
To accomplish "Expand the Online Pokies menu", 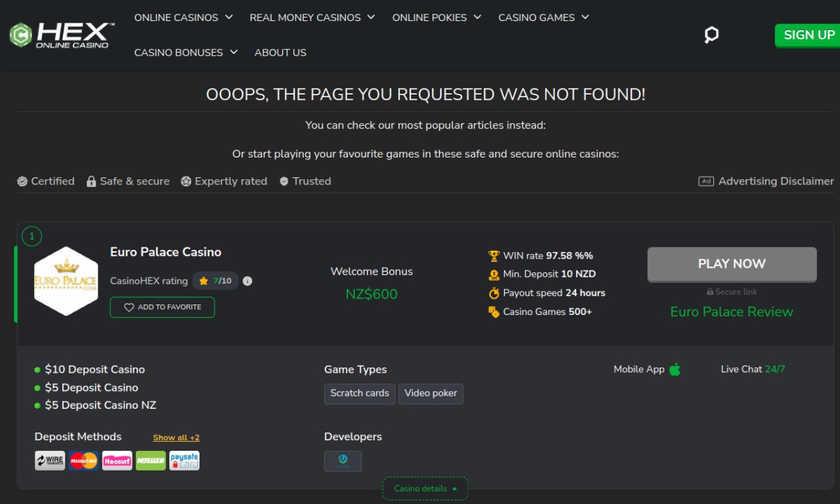I will [x=437, y=18].
